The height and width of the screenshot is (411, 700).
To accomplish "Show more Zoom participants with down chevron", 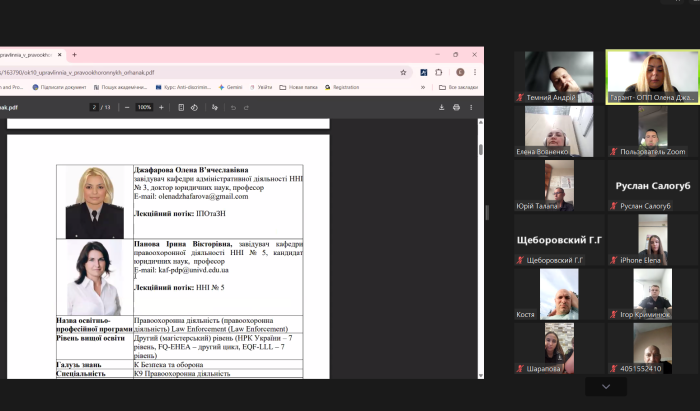I will pos(606,386).
